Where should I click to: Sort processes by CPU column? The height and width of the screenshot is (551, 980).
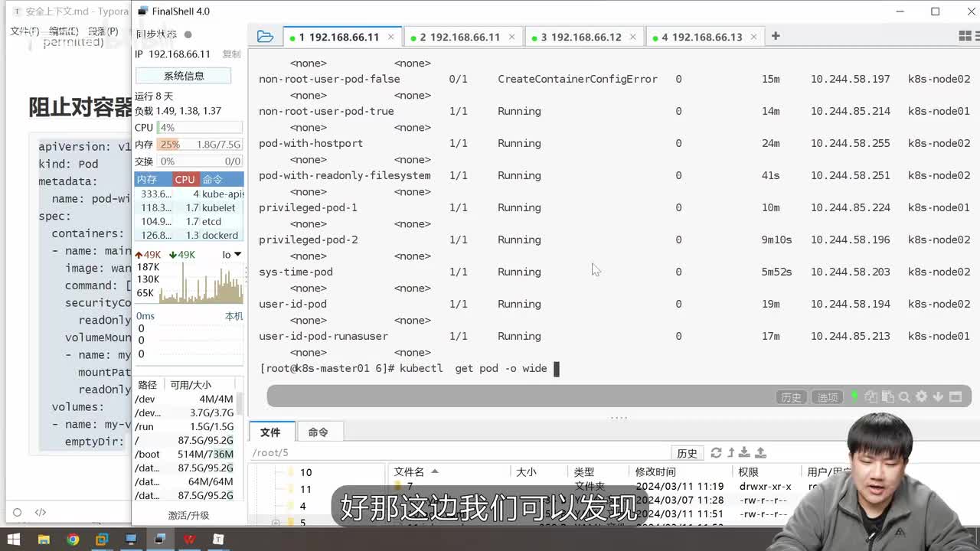(x=185, y=179)
